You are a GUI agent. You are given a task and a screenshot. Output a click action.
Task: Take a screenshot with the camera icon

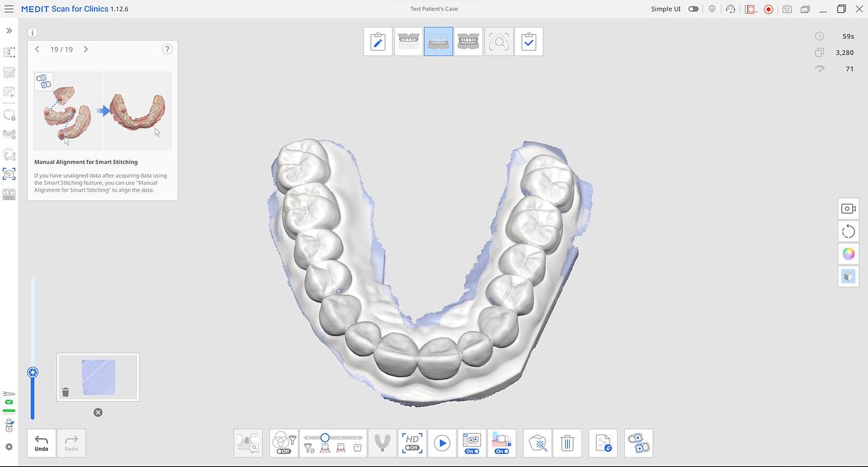(x=786, y=9)
